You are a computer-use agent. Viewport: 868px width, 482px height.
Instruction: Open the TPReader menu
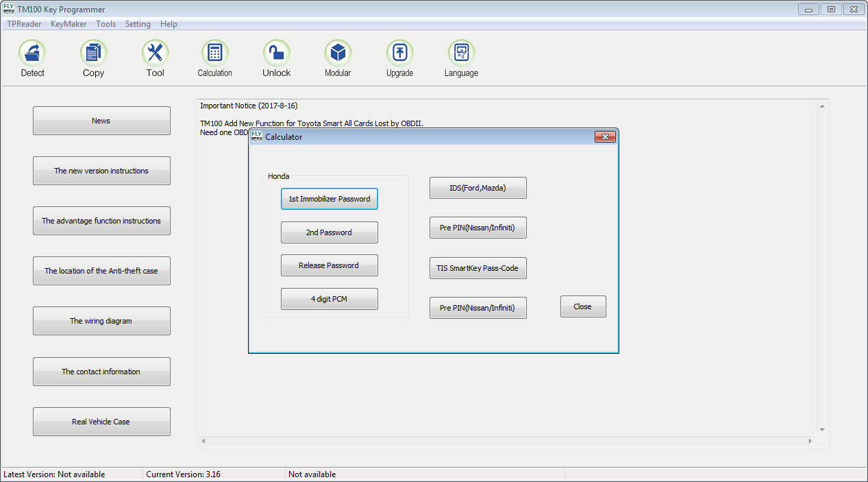coord(24,24)
